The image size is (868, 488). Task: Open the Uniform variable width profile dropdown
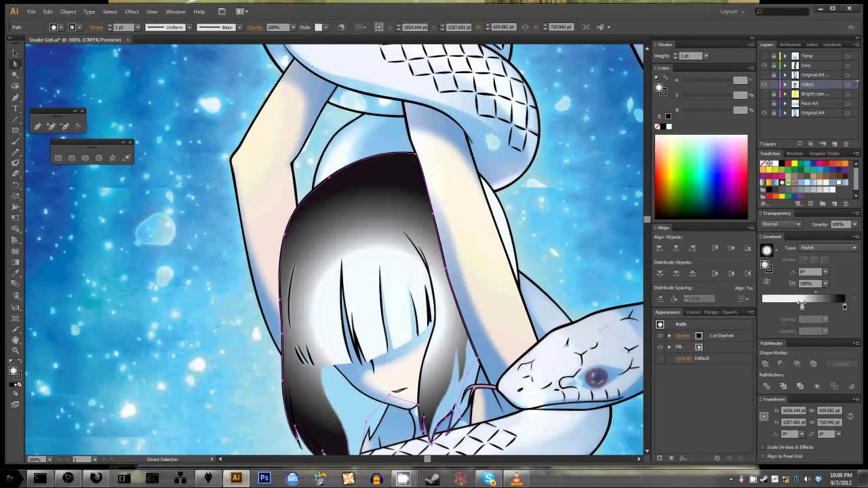[x=189, y=27]
